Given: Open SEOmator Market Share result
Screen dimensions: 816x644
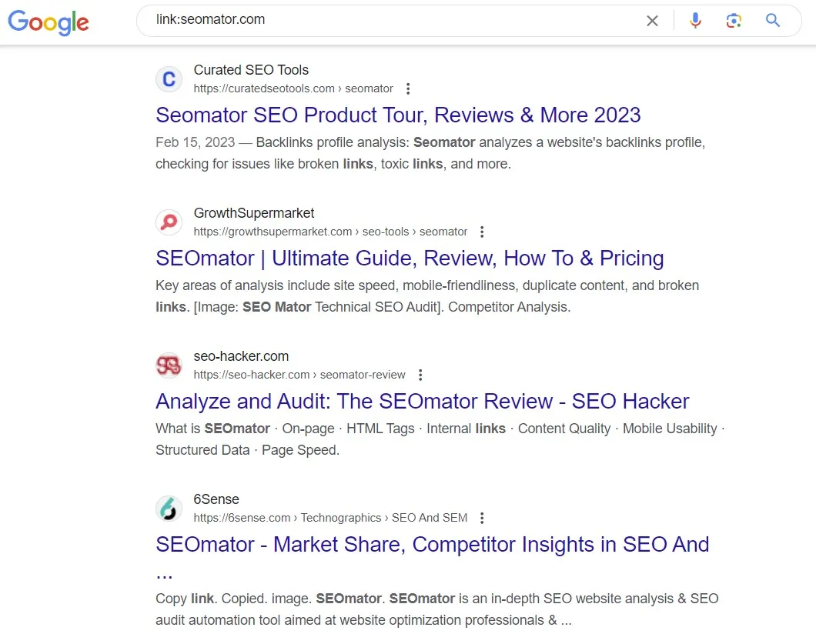Looking at the screenshot, I should point(432,557).
